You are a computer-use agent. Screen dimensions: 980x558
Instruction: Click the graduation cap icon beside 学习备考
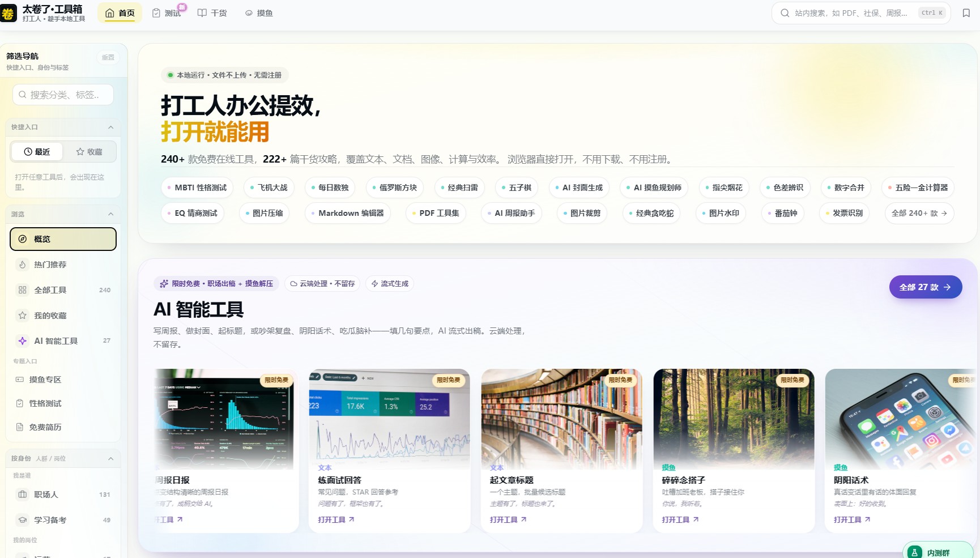coord(23,520)
